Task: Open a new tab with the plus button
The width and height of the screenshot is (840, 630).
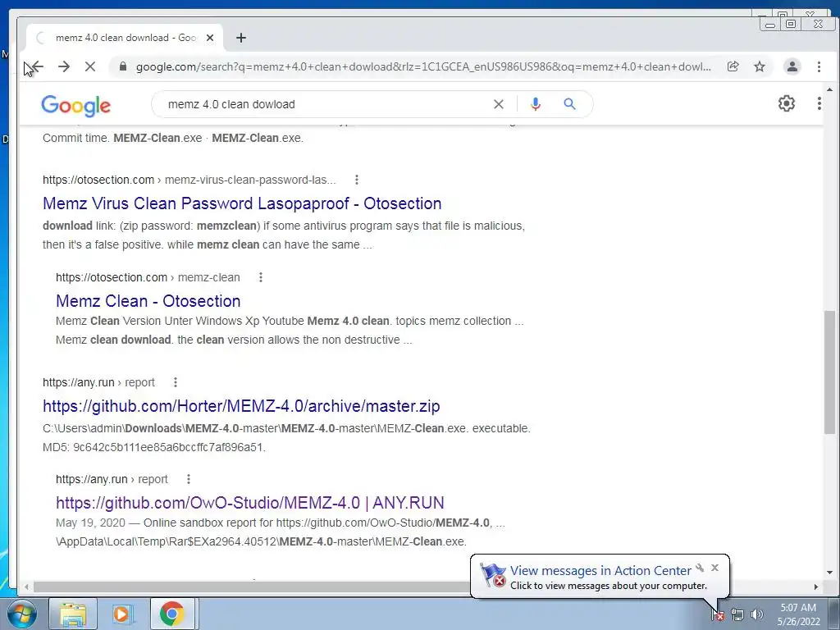Action: [x=241, y=38]
